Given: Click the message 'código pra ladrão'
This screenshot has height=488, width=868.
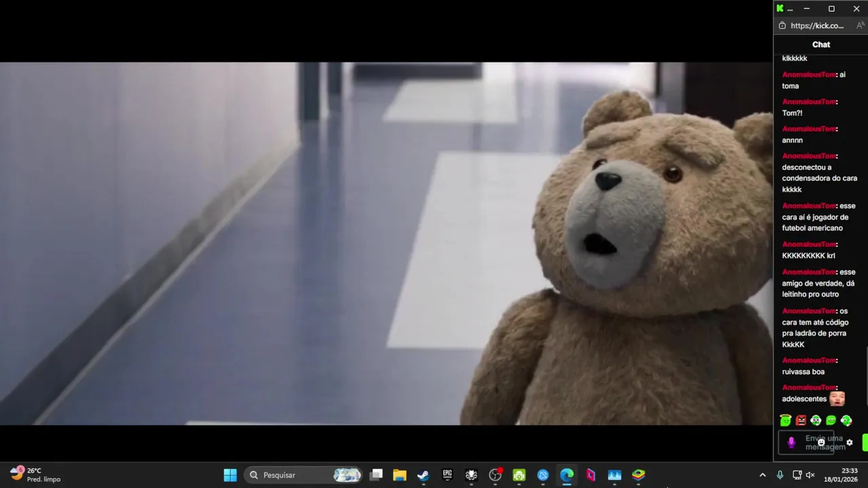Looking at the screenshot, I should [x=815, y=328].
